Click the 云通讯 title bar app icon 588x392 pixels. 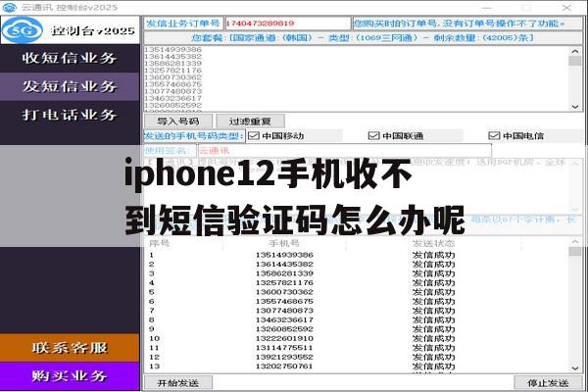tap(10, 7)
